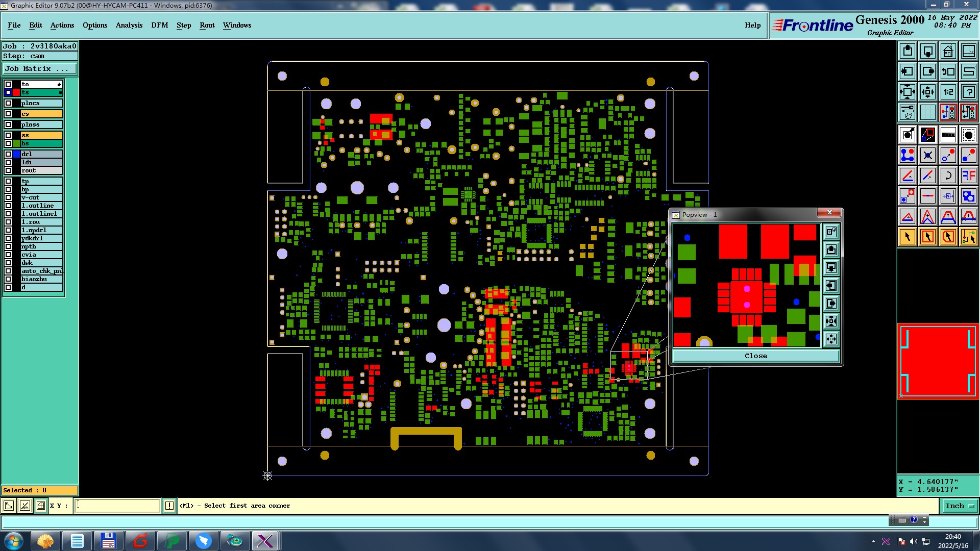This screenshot has width=980, height=551.
Task: Open the grid display icon
Action: coord(928,112)
